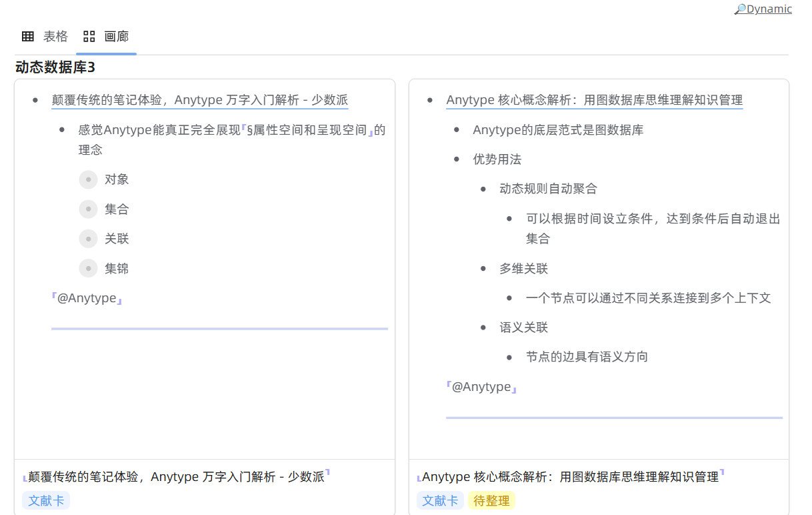Click the 语义关联 list item
The image size is (812, 515).
click(524, 328)
